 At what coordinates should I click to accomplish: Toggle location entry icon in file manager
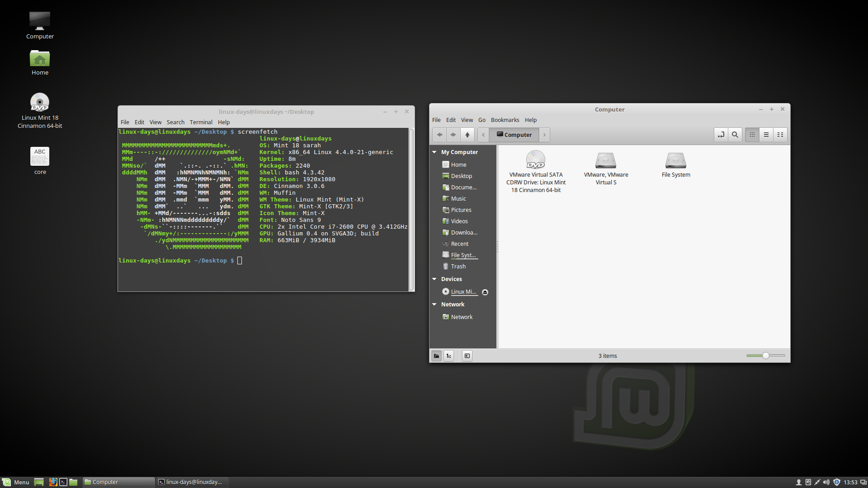tap(721, 135)
